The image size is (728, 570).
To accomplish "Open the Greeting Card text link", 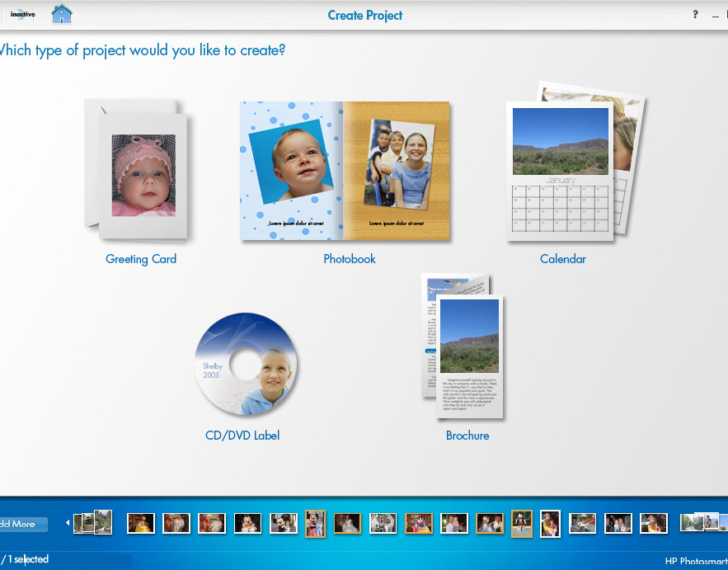I will click(141, 259).
